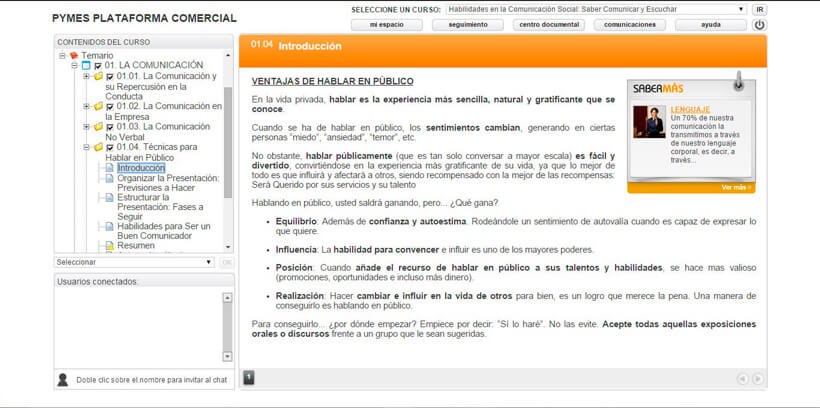Image resolution: width=820 pixels, height=408 pixels.
Task: Toggle checkbox for 01.02 La Comunicación en la Empresa
Action: (x=110, y=107)
